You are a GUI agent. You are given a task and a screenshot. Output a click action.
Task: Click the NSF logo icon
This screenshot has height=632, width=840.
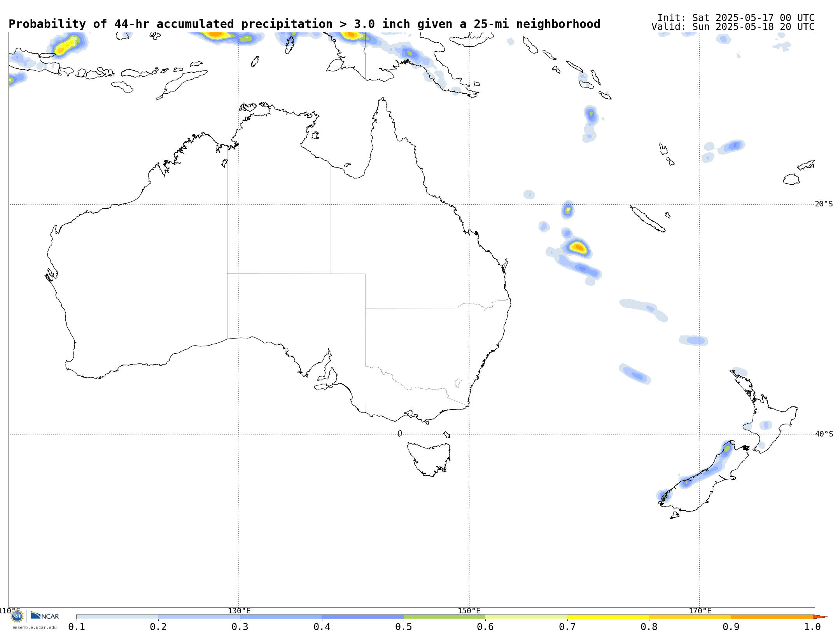(x=17, y=616)
